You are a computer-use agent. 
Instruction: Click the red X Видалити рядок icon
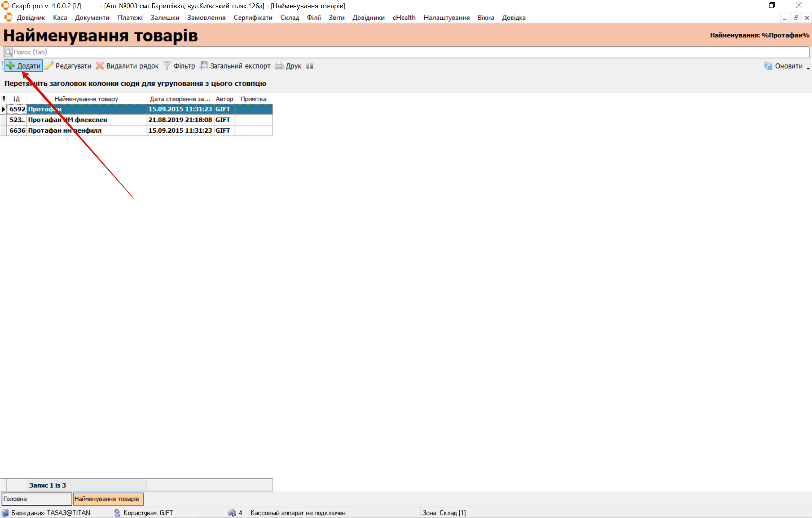point(100,66)
